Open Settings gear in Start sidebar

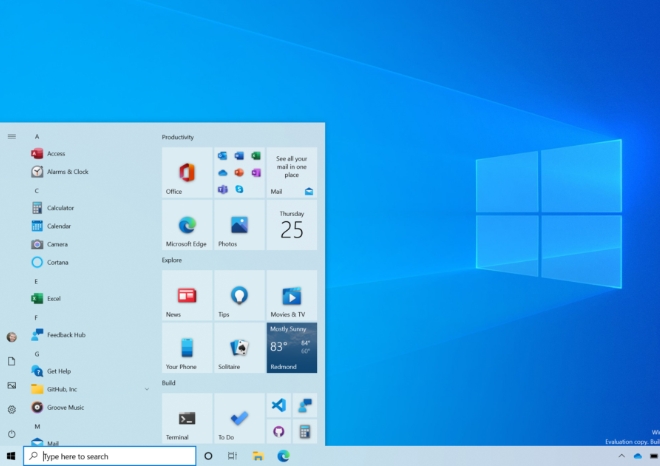[11, 409]
